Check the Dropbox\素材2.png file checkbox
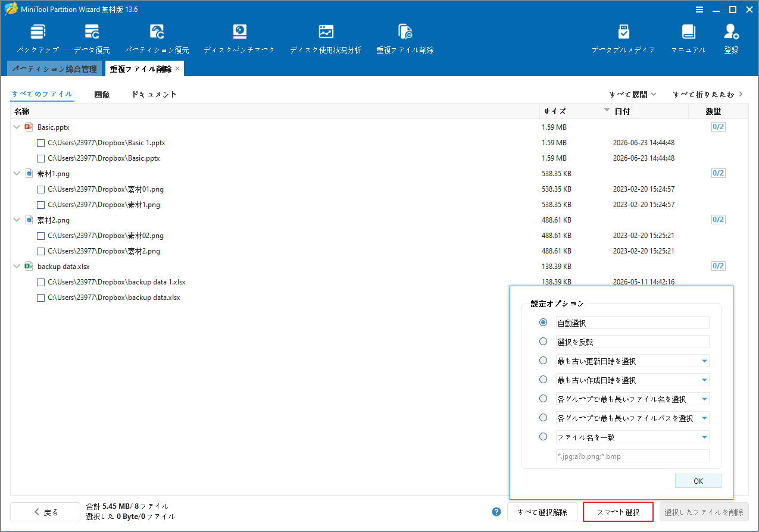The width and height of the screenshot is (759, 532). click(x=40, y=251)
